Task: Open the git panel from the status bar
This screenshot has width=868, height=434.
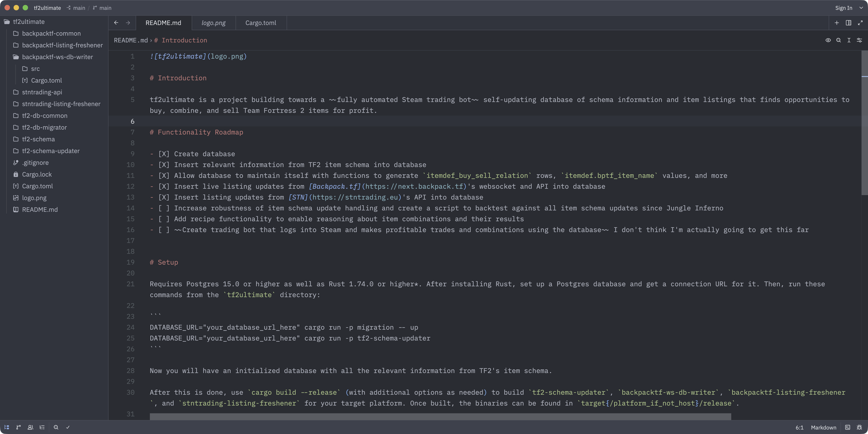Action: [x=18, y=427]
